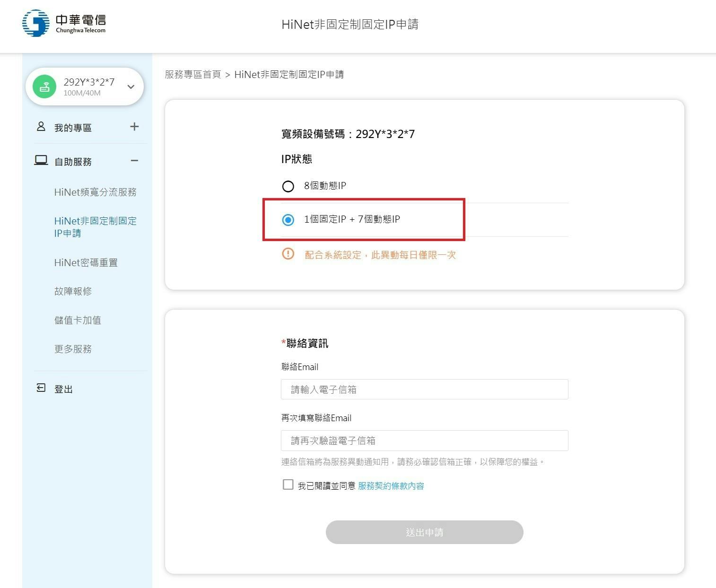Open 服務契約條款內容 link
The height and width of the screenshot is (588, 716).
tap(391, 486)
